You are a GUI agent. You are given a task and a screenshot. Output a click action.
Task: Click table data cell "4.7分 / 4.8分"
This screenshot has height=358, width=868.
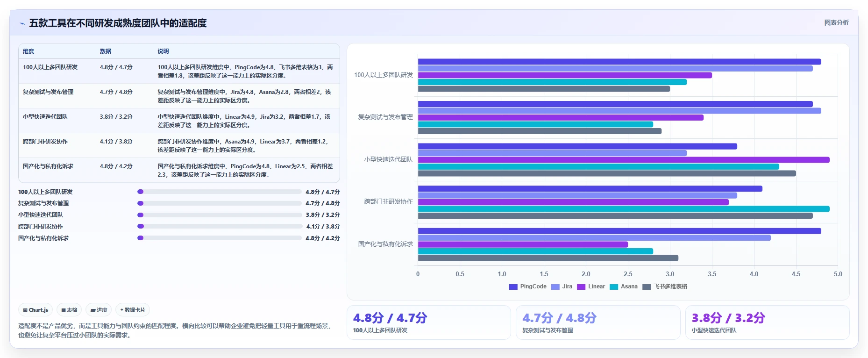[116, 92]
